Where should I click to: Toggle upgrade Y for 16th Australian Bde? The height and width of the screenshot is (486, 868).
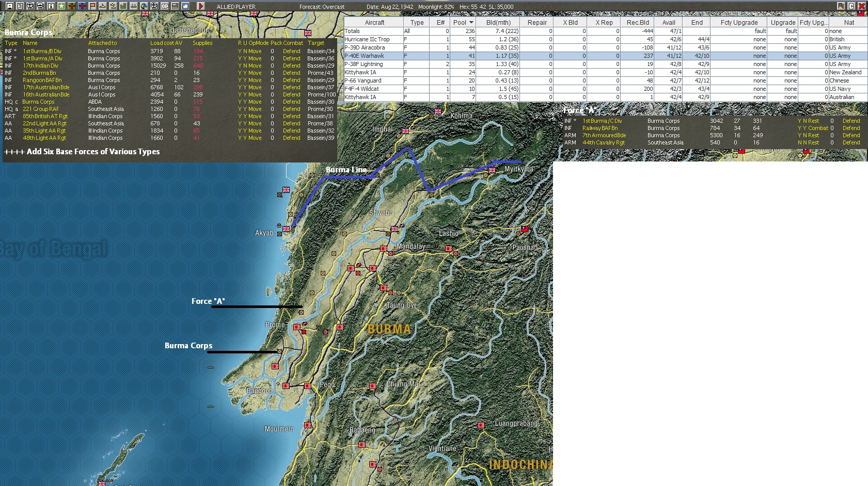(245, 94)
